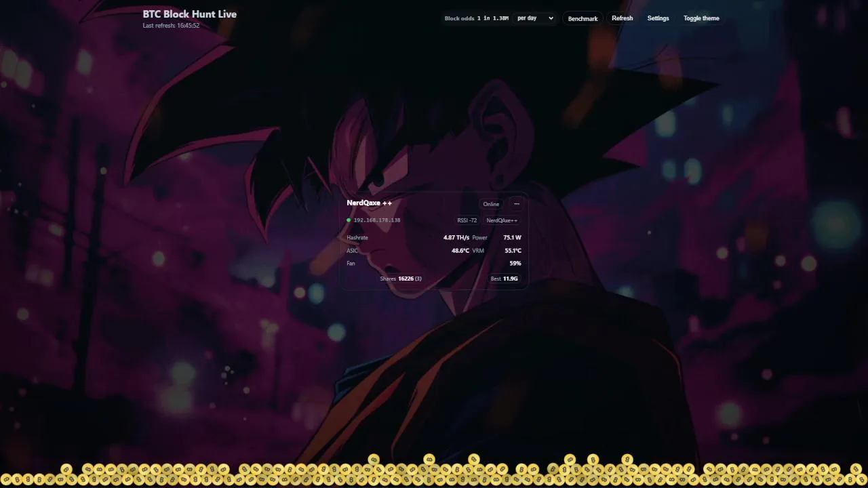The height and width of the screenshot is (488, 868).
Task: Select the NerdQAxe++ model badge
Action: pos(502,220)
